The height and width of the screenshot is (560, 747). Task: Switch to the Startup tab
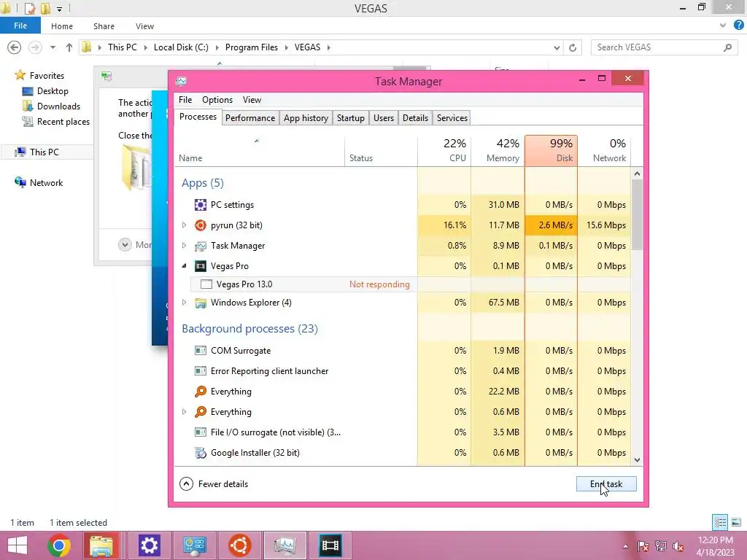coord(351,118)
